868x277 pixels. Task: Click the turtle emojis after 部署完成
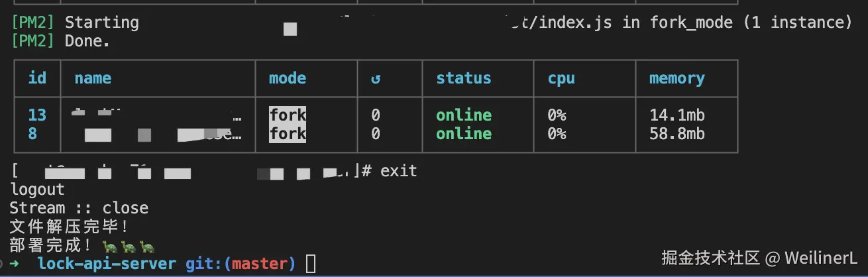coord(129,247)
